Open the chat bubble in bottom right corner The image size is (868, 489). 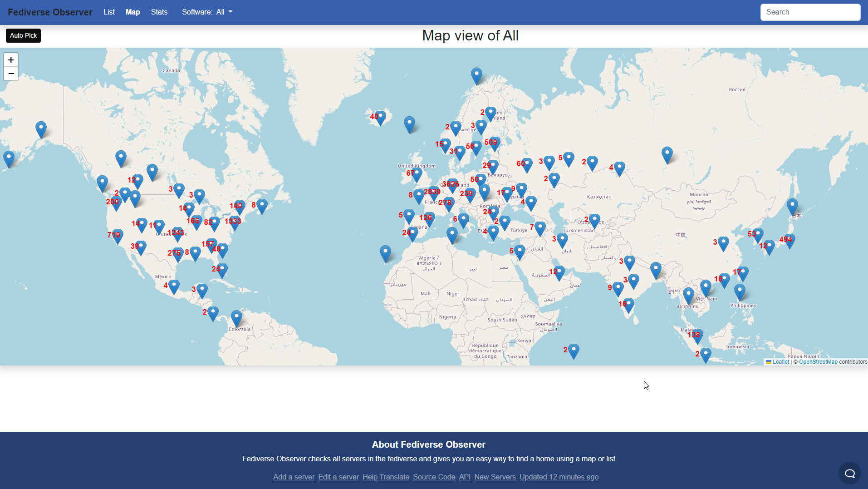click(x=849, y=473)
